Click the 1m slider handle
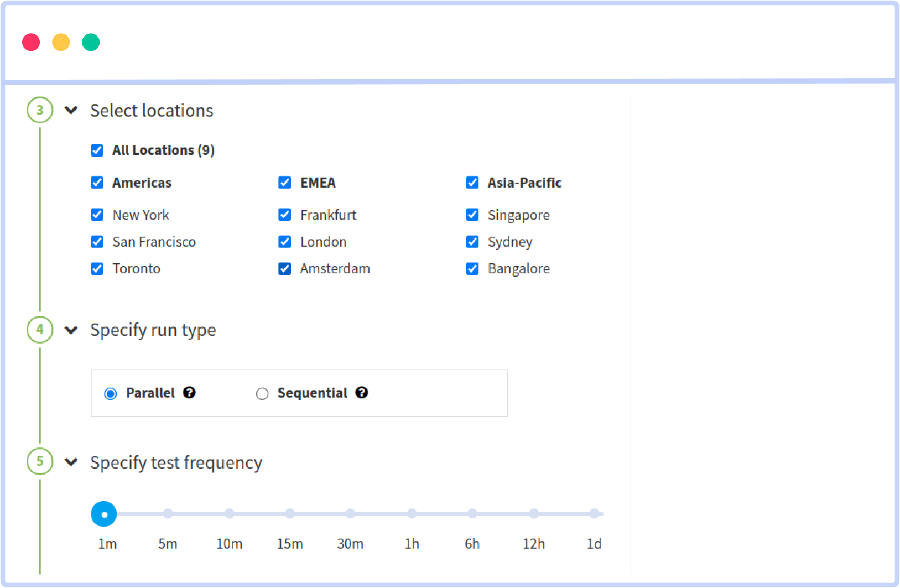This screenshot has height=588, width=900. [x=104, y=514]
